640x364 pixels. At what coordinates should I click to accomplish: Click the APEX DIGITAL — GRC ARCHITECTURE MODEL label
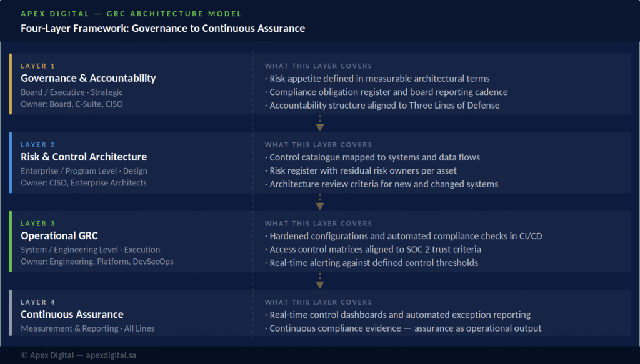click(x=131, y=14)
